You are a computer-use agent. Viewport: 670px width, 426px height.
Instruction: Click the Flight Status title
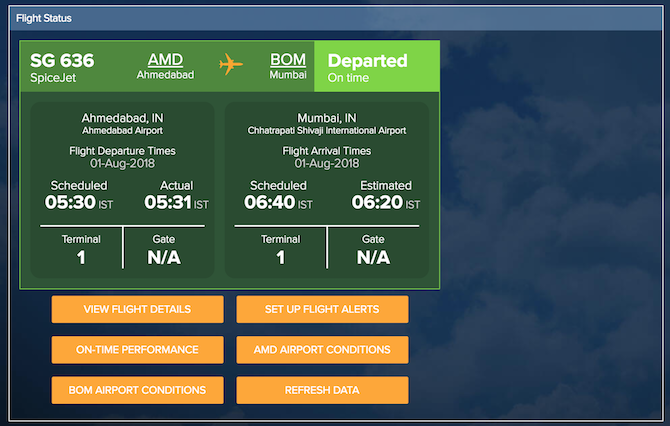pos(44,18)
